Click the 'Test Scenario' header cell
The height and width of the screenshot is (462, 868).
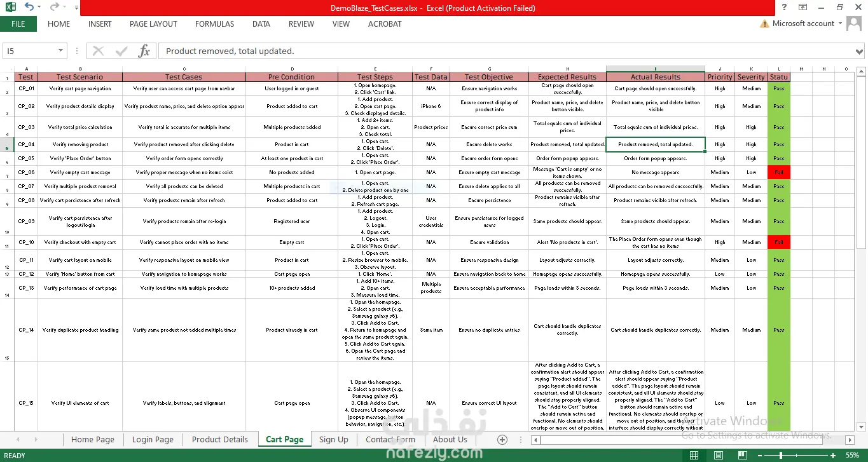tap(79, 77)
